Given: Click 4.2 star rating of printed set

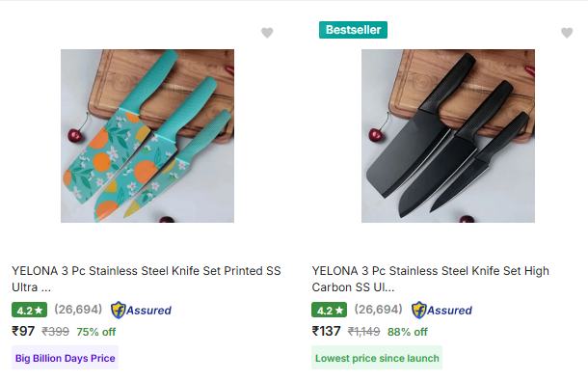Looking at the screenshot, I should [x=29, y=310].
